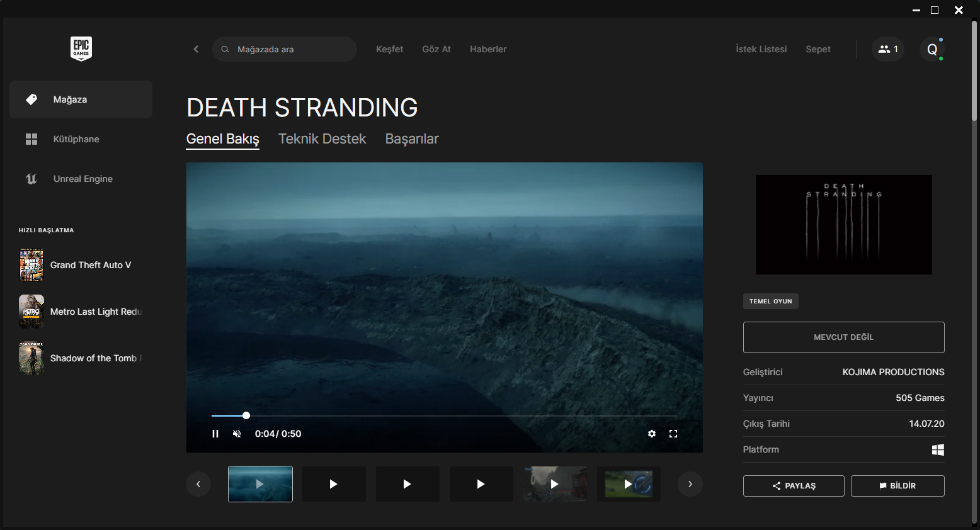The height and width of the screenshot is (530, 980).
Task: Click the 0:04 / 0:50 time display
Action: 278,434
